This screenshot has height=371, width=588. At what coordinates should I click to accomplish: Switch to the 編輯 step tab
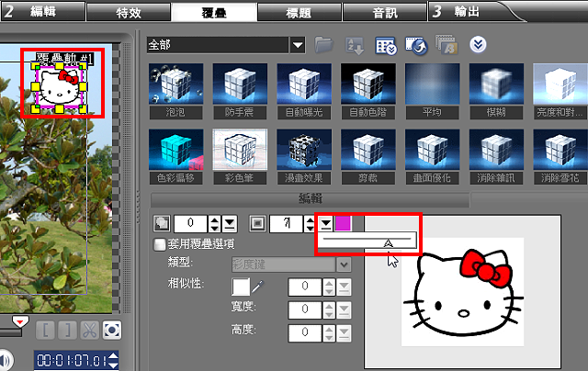(42, 11)
